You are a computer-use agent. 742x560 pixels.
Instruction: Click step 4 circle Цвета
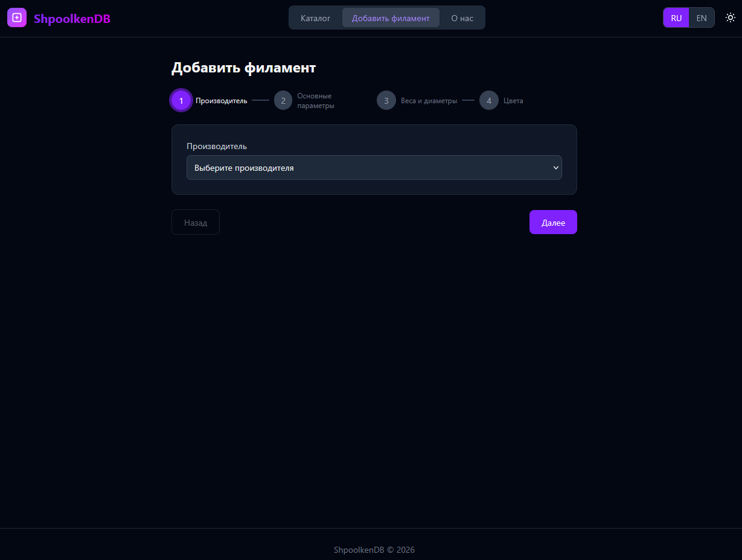coord(489,101)
